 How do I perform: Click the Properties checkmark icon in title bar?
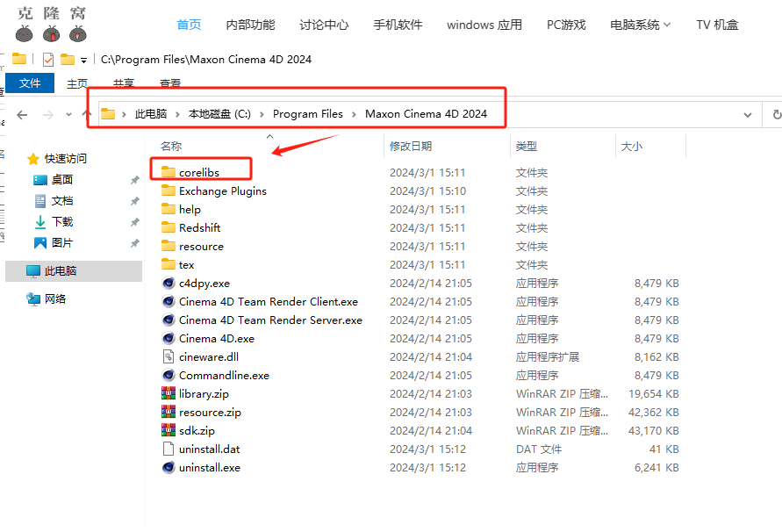[x=48, y=60]
